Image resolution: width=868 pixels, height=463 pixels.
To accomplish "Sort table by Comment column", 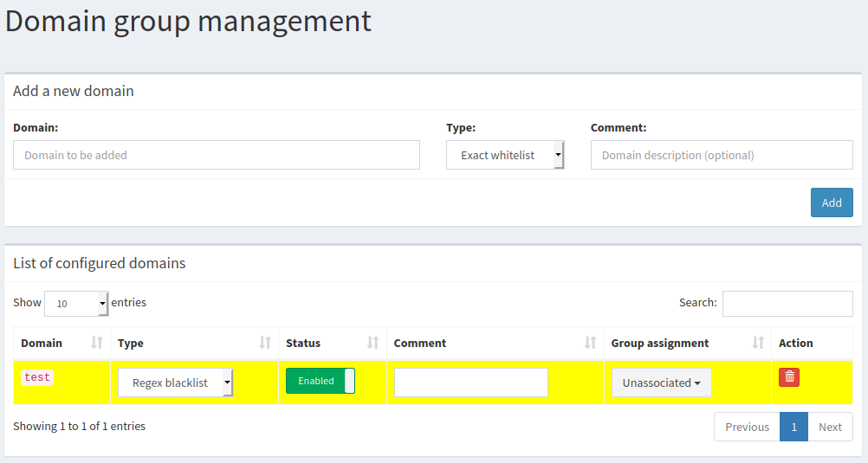I will coord(494,343).
